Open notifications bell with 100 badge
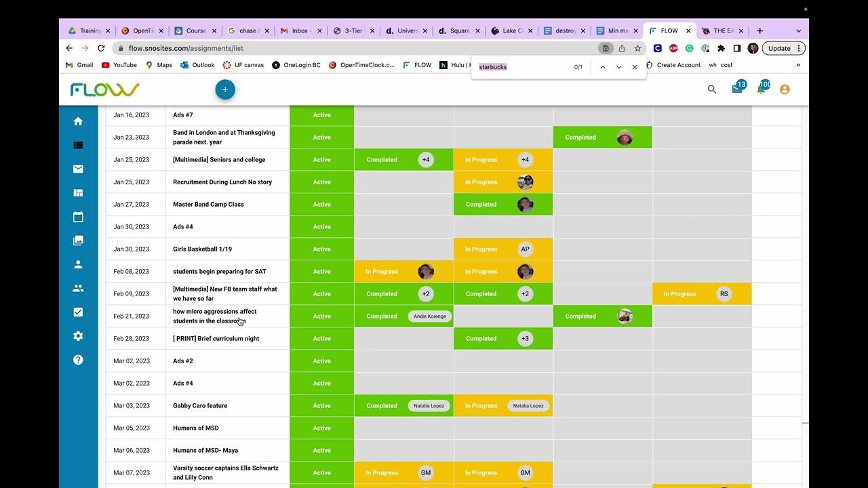868x488 pixels. click(762, 88)
